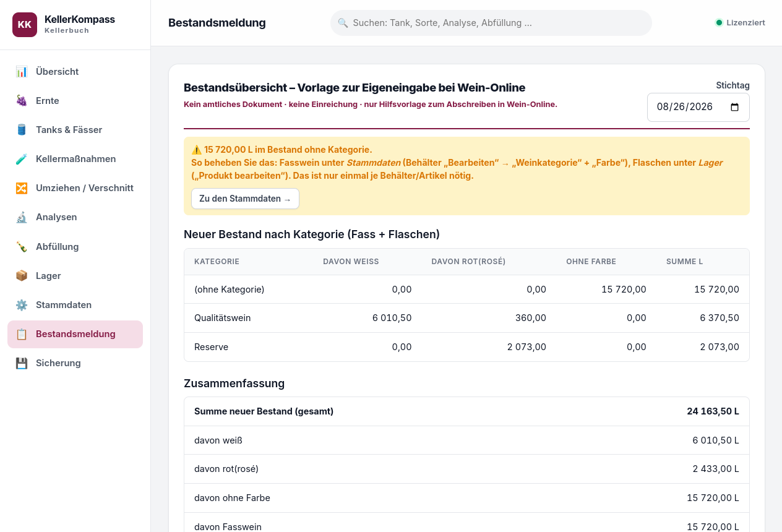The image size is (782, 532).
Task: Open Lager from the sidebar
Action: [75, 276]
